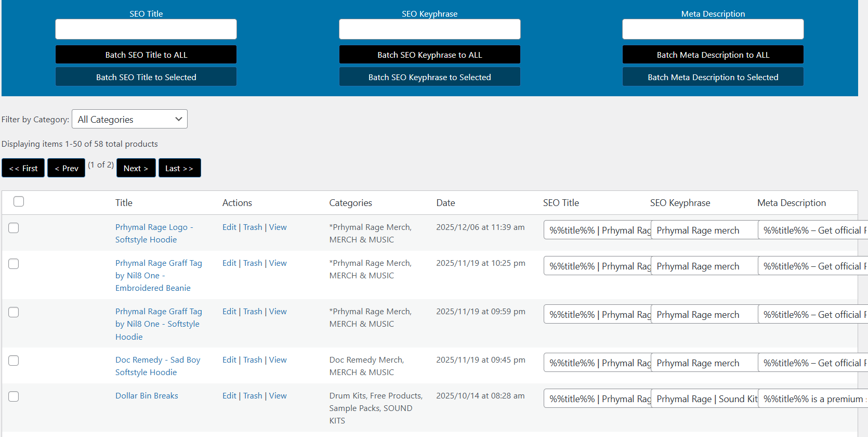Click the Title column header
The image size is (868, 437).
pyautogui.click(x=124, y=203)
